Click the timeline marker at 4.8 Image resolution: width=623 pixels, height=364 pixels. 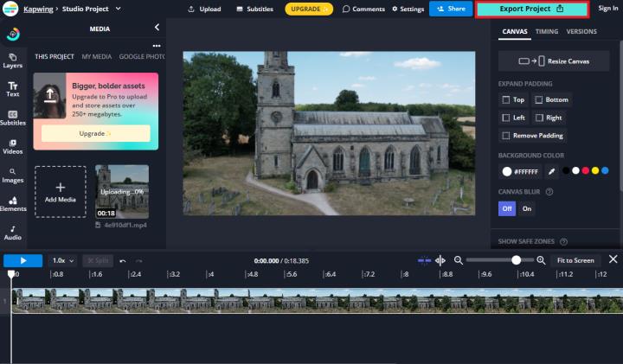(x=252, y=274)
